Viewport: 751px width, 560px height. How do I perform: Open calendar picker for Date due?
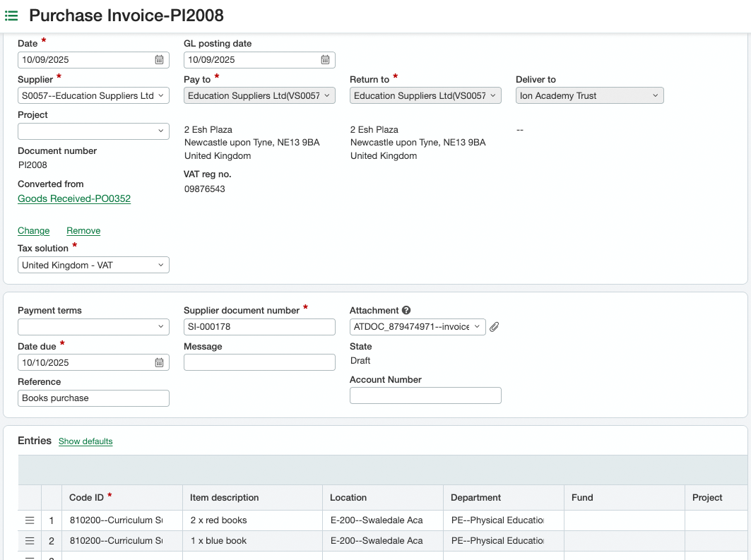coord(159,363)
